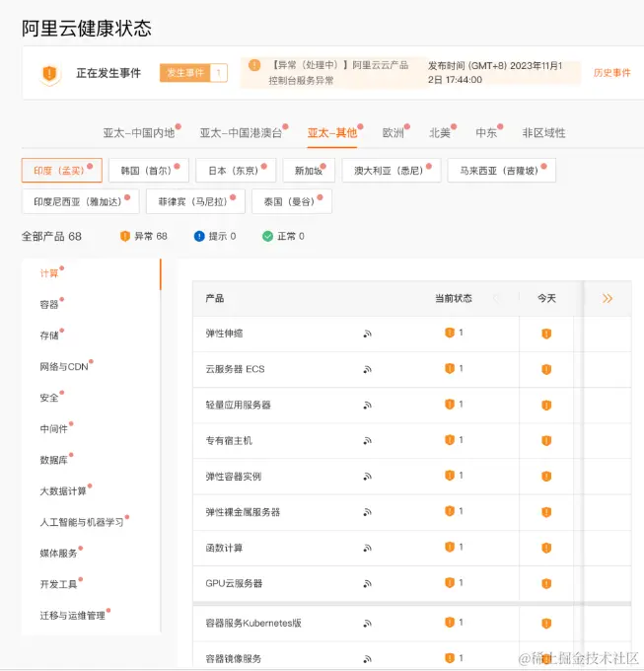Click the RSS subscribe icon for 弹性伸缩
Viewport: 644px width, 671px height.
click(367, 334)
